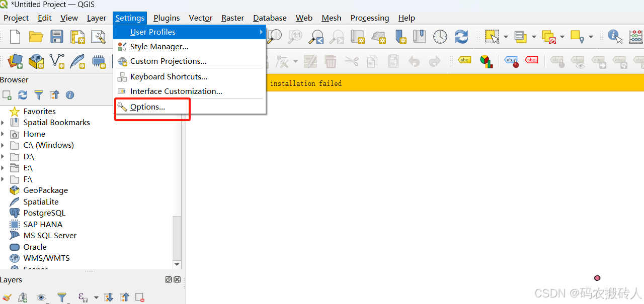Image resolution: width=644 pixels, height=304 pixels.
Task: Filter the Browser panel items
Action: (39, 95)
